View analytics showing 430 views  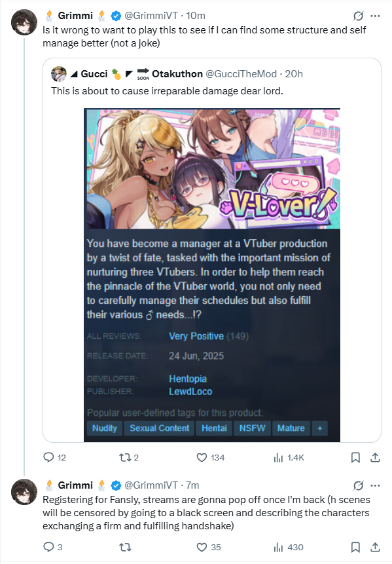pyautogui.click(x=279, y=547)
